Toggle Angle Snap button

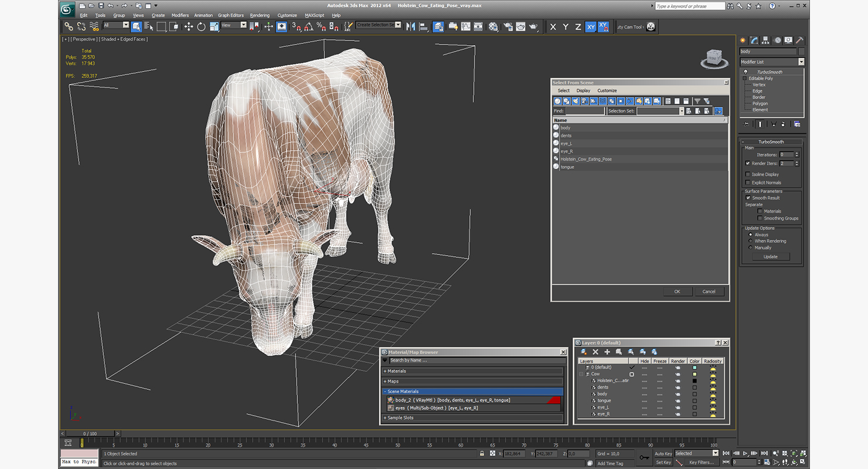coord(309,26)
